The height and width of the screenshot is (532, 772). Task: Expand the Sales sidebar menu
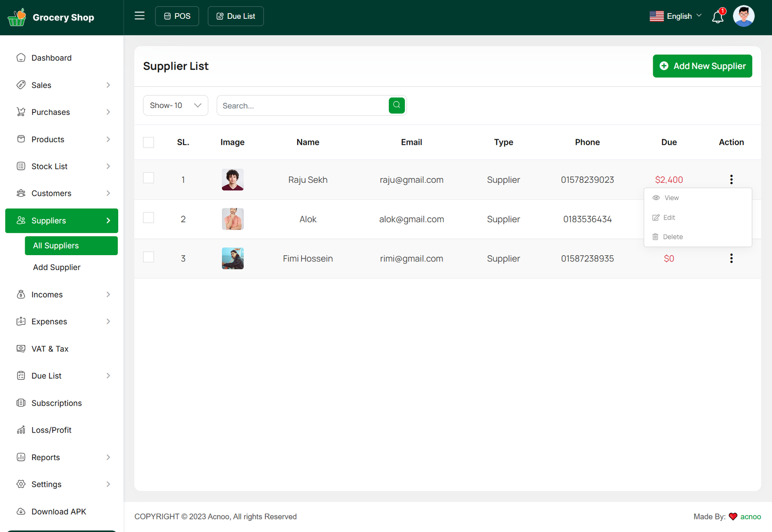[x=62, y=85]
